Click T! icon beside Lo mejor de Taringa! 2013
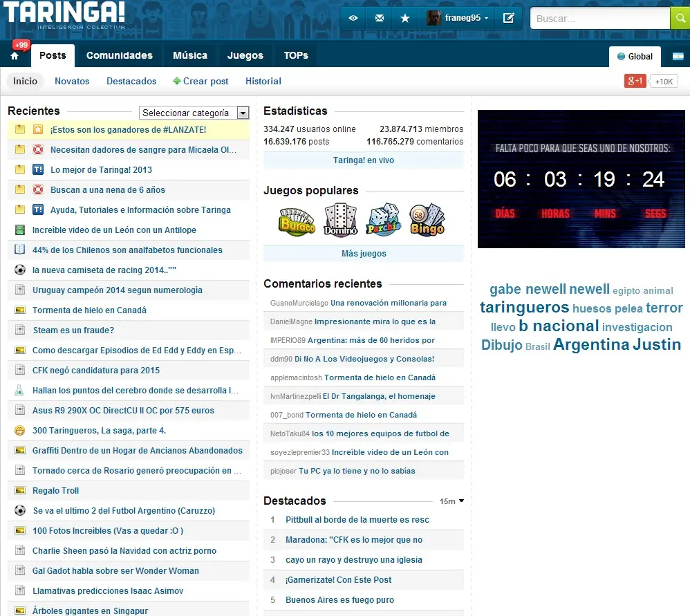 click(x=38, y=169)
